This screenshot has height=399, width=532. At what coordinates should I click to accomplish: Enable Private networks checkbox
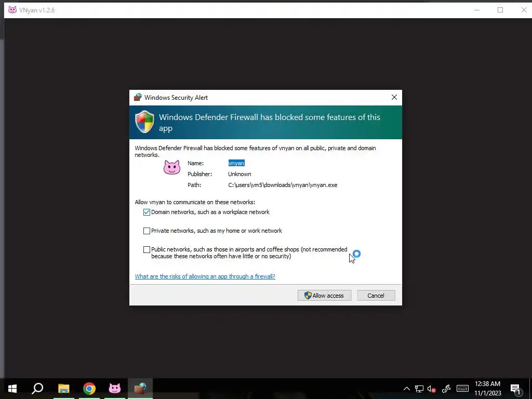(147, 231)
